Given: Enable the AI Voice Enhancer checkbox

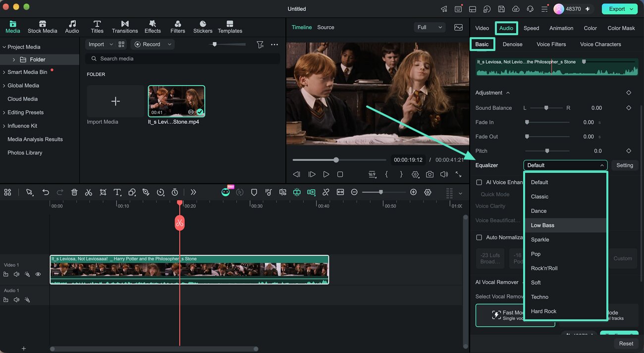Looking at the screenshot, I should click(x=479, y=182).
